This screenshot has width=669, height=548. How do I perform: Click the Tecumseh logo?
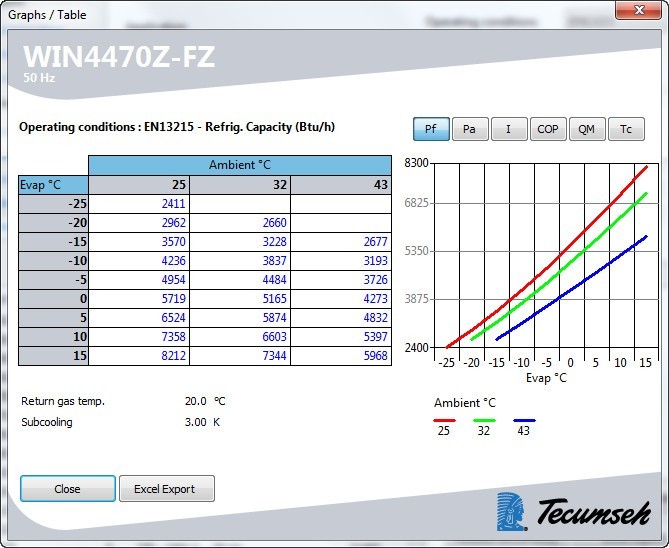[573, 512]
